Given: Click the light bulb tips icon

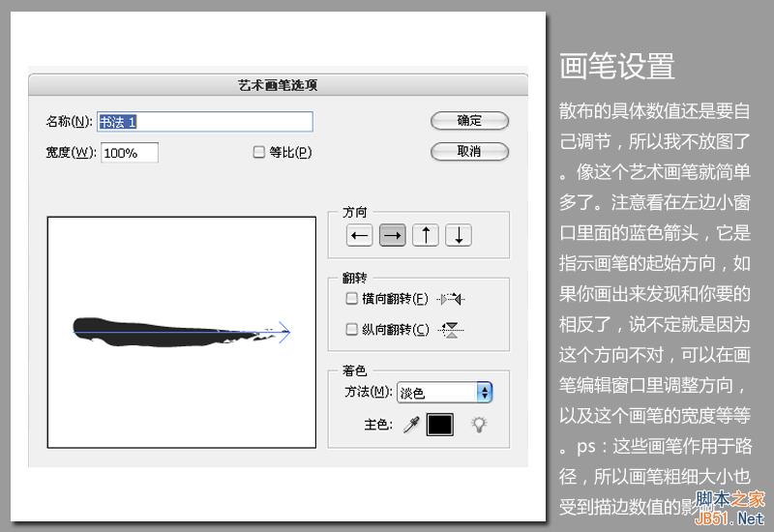Looking at the screenshot, I should [x=479, y=425].
